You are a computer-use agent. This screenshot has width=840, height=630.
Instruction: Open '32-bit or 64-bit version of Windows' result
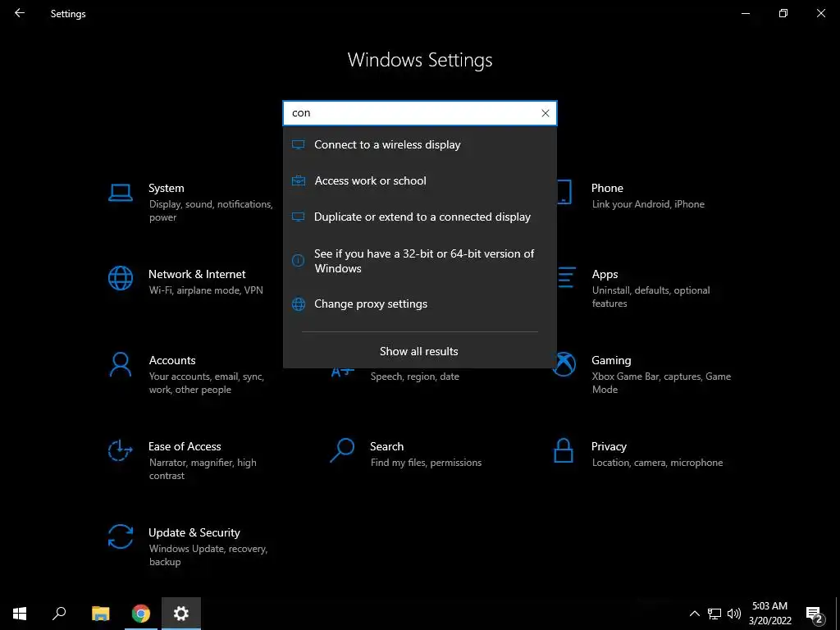tap(419, 261)
